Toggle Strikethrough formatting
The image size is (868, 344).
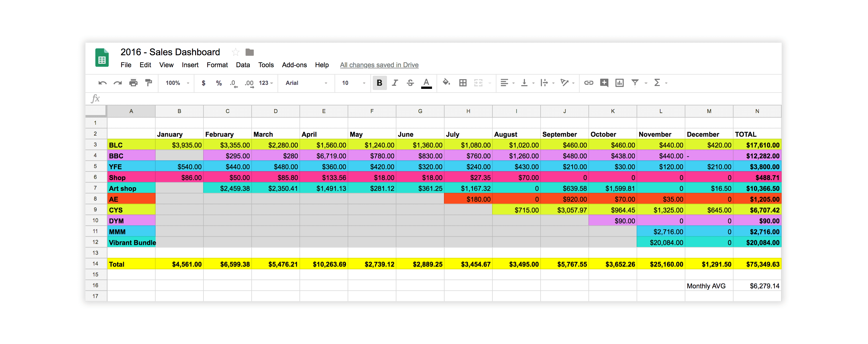410,83
